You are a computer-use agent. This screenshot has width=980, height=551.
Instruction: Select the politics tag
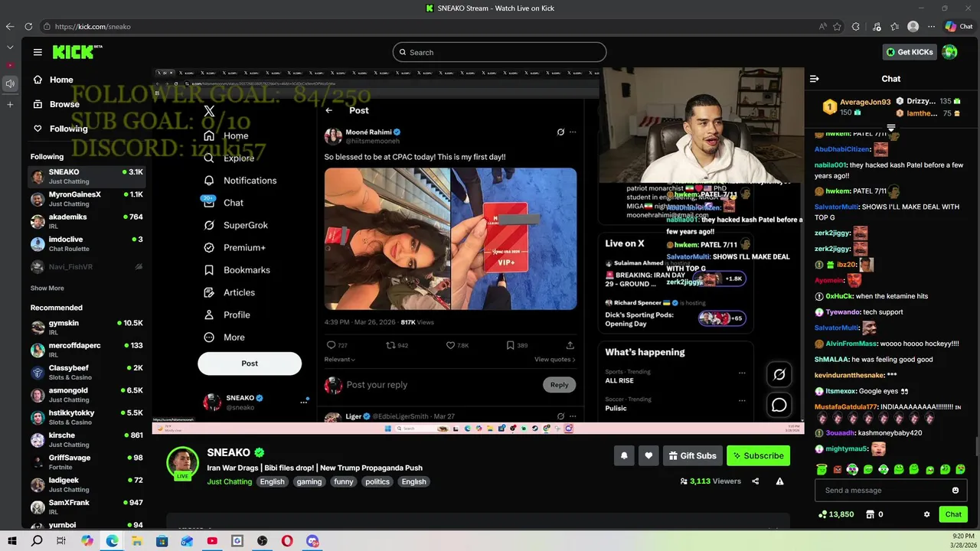coord(377,481)
